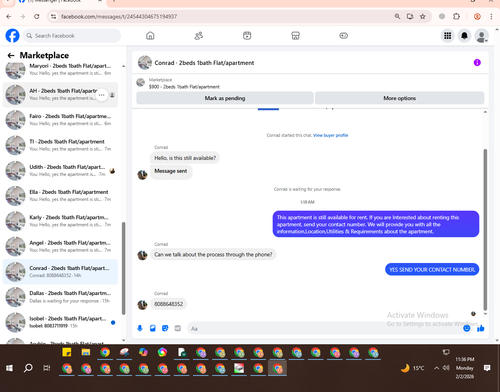Image resolution: width=500 pixels, height=392 pixels.
Task: Click 'Can we talk about the process' message
Action: tap(213, 255)
